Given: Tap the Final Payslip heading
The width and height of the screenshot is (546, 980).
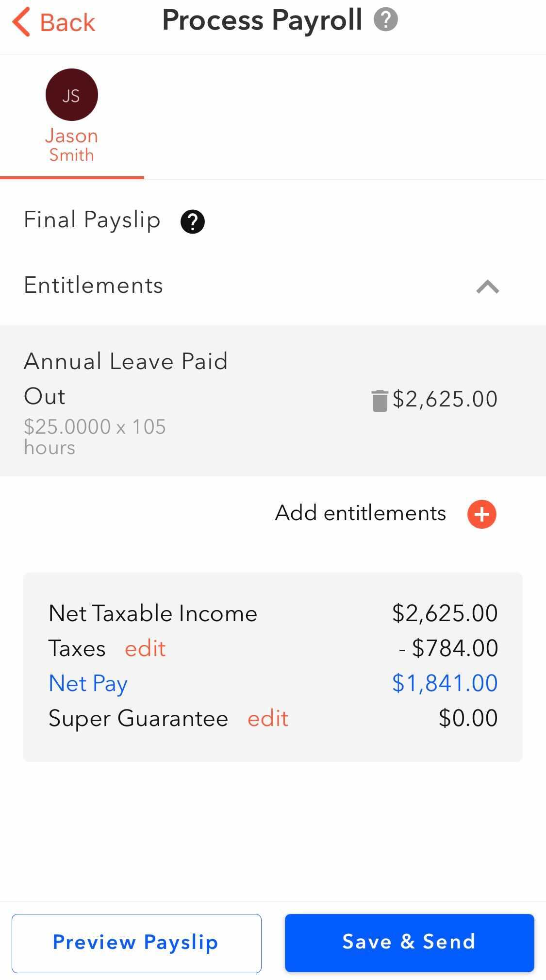Looking at the screenshot, I should tap(92, 220).
